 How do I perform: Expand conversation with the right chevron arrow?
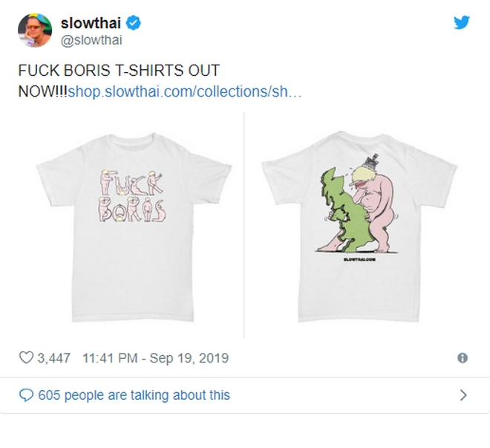coord(463,395)
